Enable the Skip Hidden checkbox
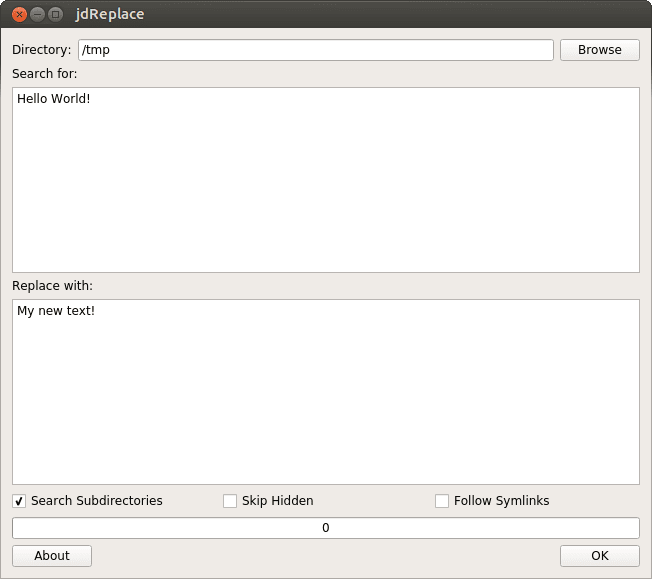This screenshot has height=579, width=652. 230,501
